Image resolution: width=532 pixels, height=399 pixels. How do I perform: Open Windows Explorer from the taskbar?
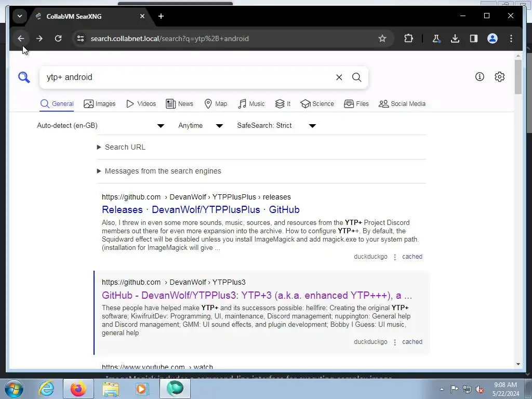(111, 389)
